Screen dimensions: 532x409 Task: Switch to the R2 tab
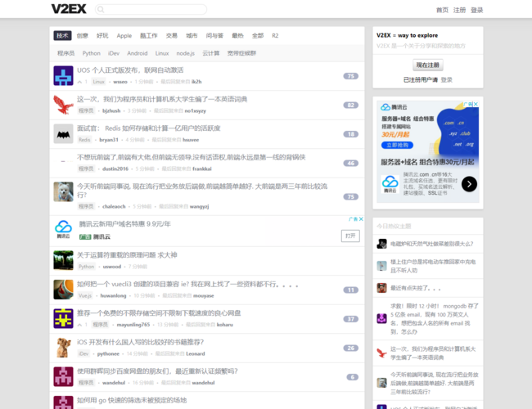(x=275, y=36)
